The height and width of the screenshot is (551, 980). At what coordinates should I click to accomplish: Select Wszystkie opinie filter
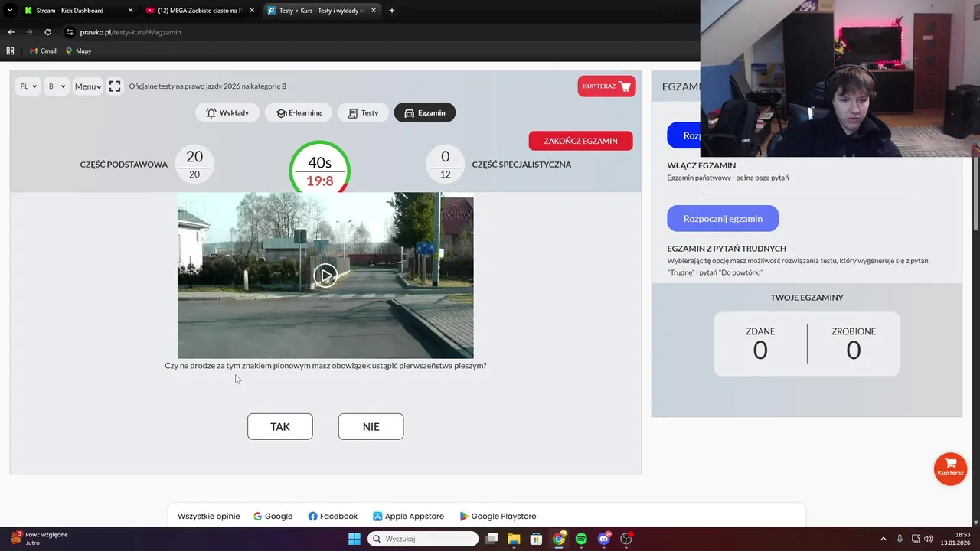click(208, 516)
